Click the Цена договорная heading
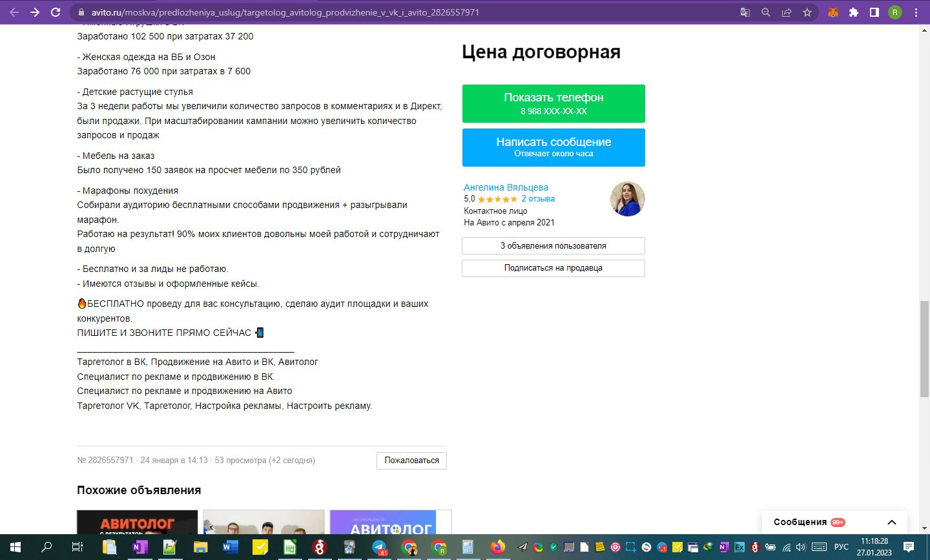Image resolution: width=930 pixels, height=560 pixels. pyautogui.click(x=541, y=52)
